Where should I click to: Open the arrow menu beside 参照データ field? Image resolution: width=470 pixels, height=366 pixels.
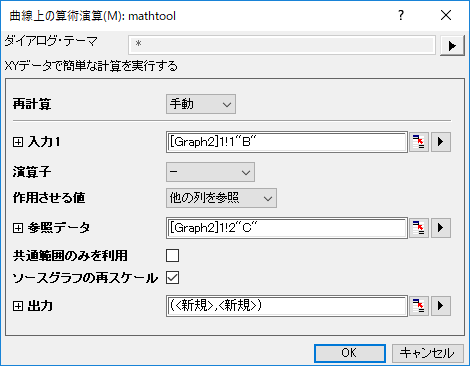(441, 228)
